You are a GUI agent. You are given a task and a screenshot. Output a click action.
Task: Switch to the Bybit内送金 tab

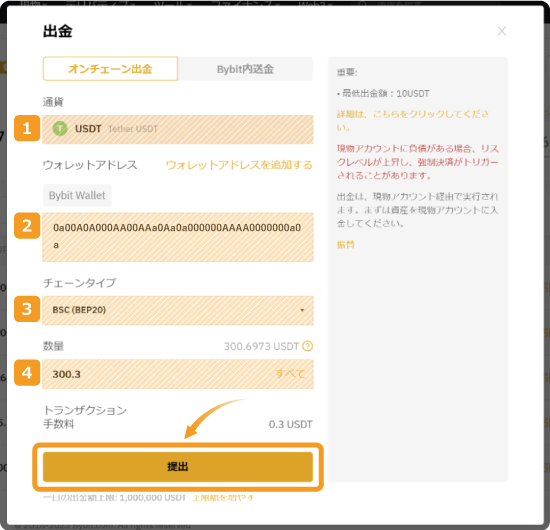point(245,69)
